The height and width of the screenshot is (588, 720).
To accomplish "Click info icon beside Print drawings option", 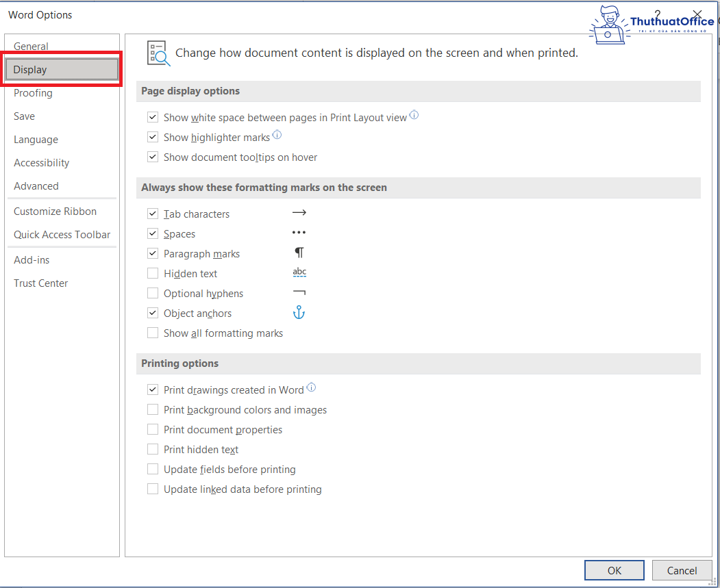I will click(311, 387).
